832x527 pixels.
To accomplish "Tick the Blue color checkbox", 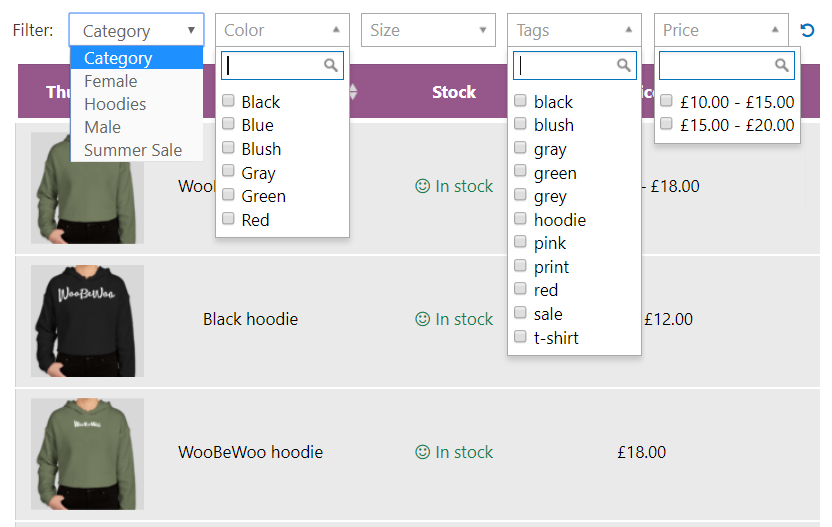I will pyautogui.click(x=228, y=124).
